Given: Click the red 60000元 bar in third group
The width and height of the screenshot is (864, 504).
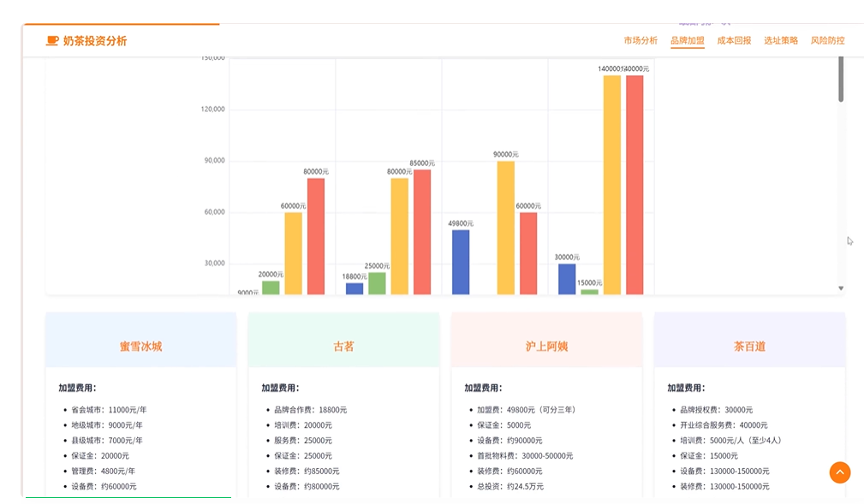Looking at the screenshot, I should click(528, 253).
